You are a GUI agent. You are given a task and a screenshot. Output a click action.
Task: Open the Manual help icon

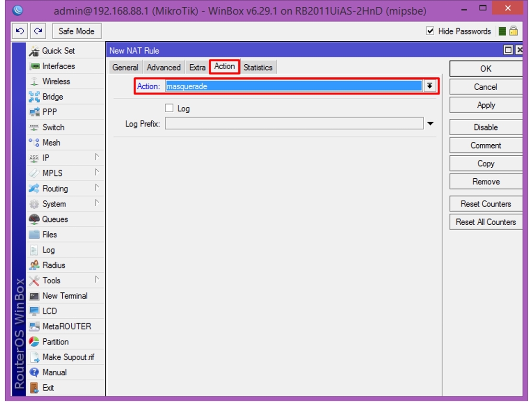point(34,372)
